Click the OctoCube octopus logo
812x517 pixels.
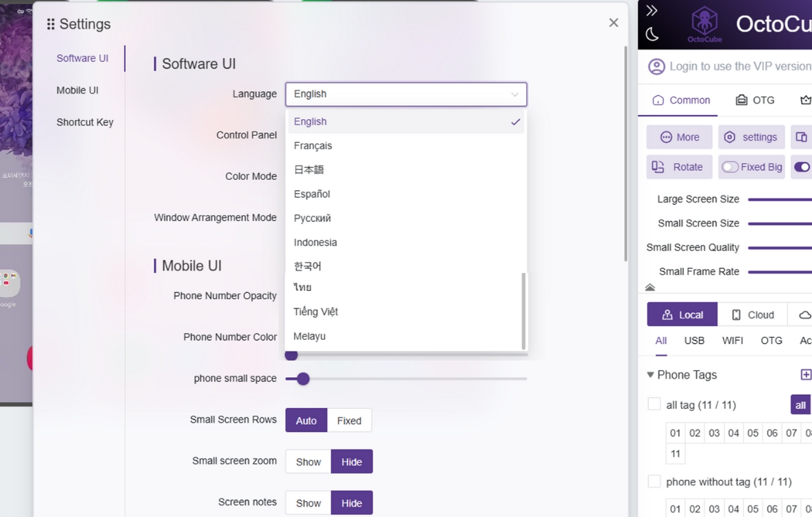click(x=704, y=24)
